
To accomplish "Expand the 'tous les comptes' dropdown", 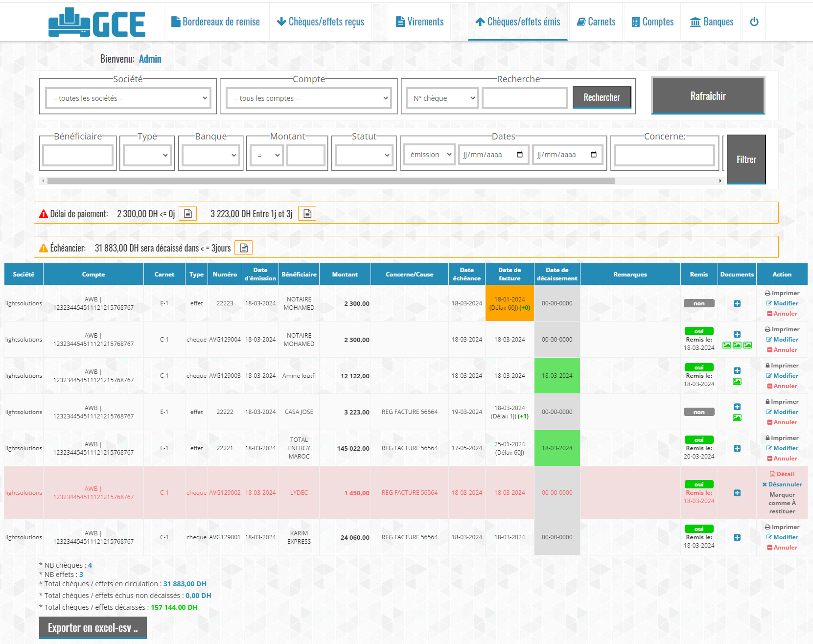I will pyautogui.click(x=309, y=98).
